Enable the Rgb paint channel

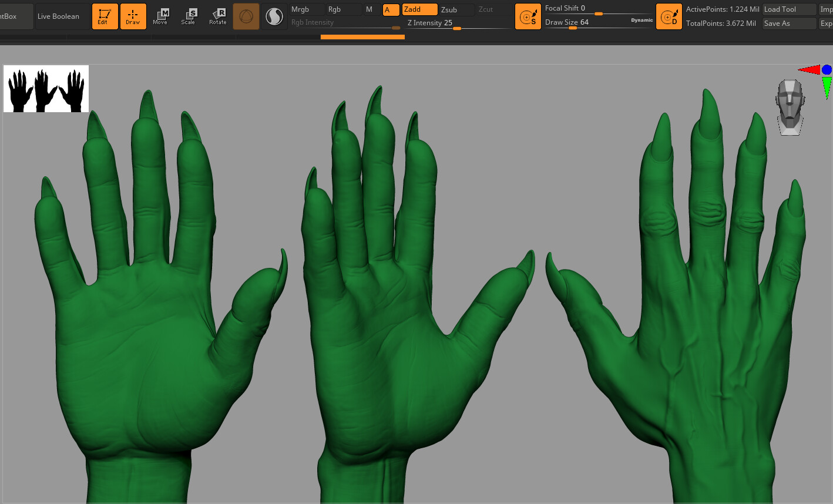pos(335,9)
